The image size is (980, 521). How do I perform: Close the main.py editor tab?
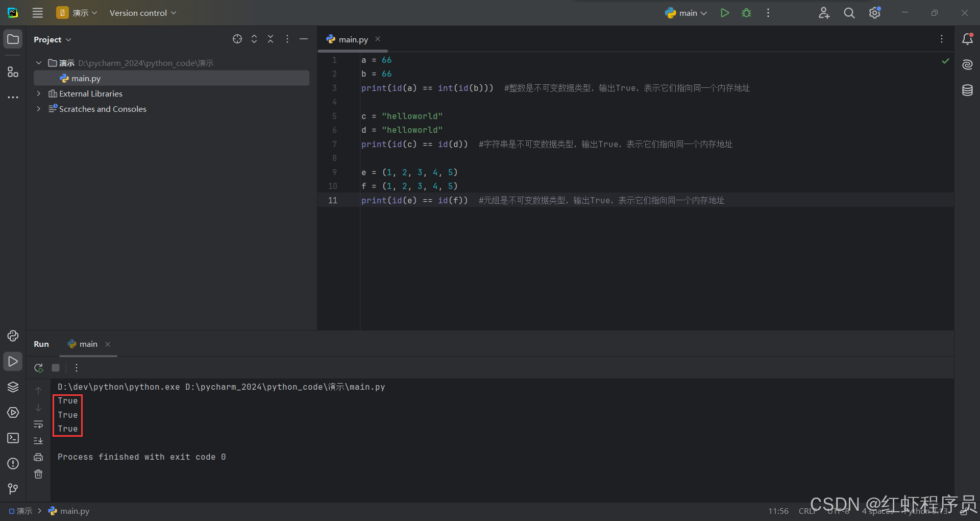(x=378, y=39)
